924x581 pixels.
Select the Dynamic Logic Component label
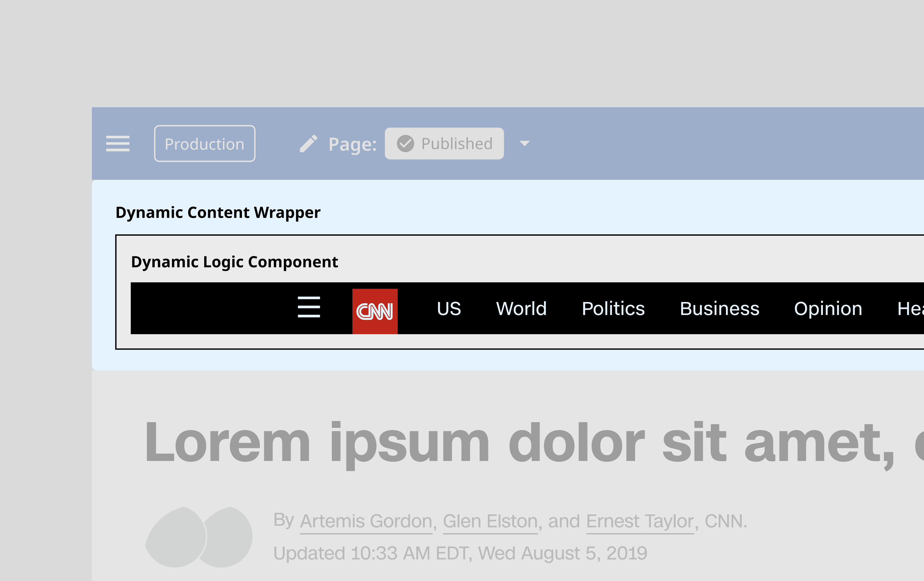point(234,262)
